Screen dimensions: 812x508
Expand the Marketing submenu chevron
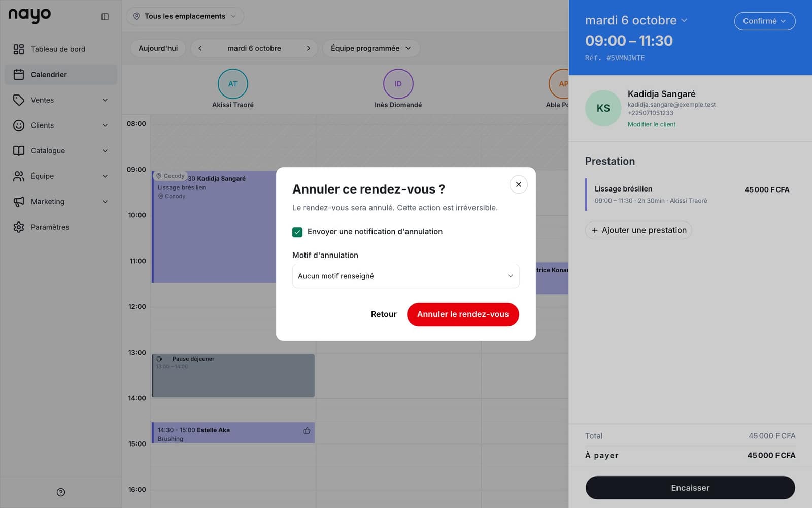pyautogui.click(x=105, y=202)
